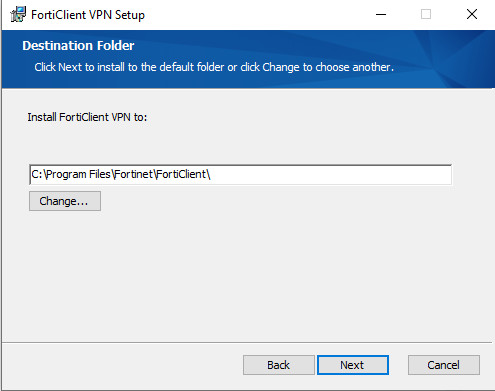
Task: Place cursor on 'Program Files' in the path
Action: pos(78,174)
